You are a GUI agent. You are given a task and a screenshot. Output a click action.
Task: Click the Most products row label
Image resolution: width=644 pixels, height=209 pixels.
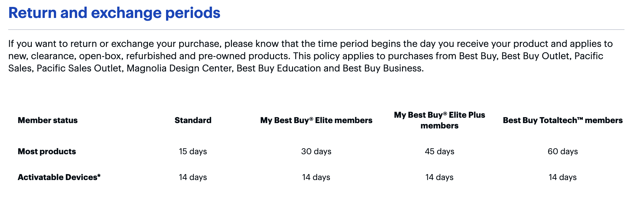tap(47, 151)
